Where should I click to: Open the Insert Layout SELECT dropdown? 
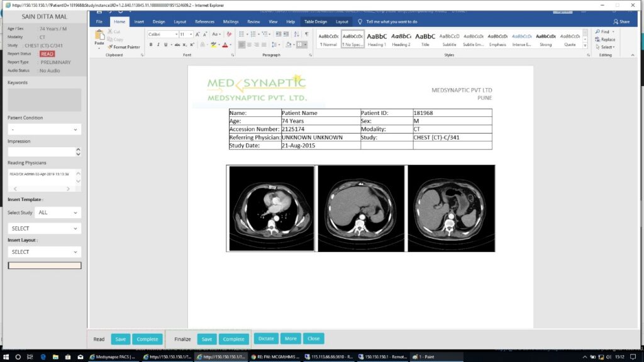[44, 251]
